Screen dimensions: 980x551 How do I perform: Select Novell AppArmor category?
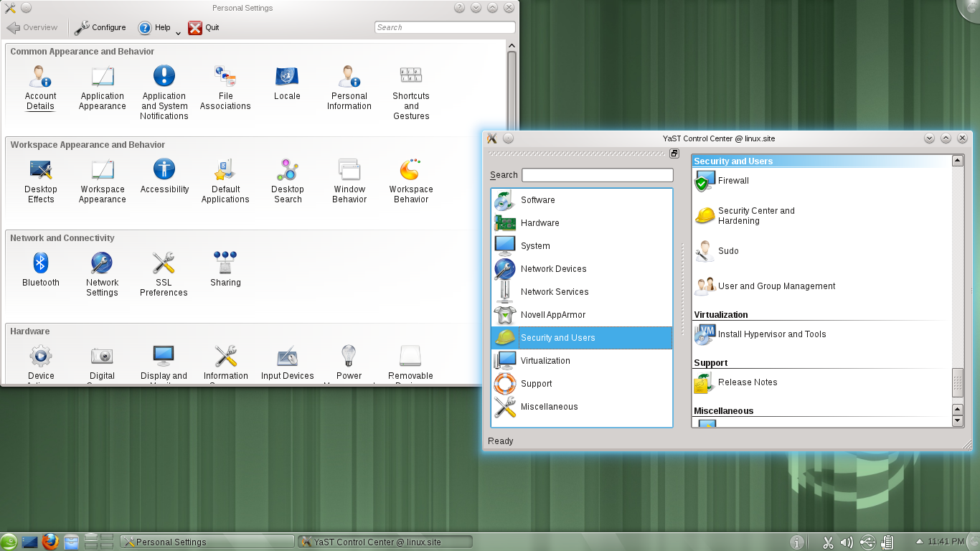click(582, 315)
